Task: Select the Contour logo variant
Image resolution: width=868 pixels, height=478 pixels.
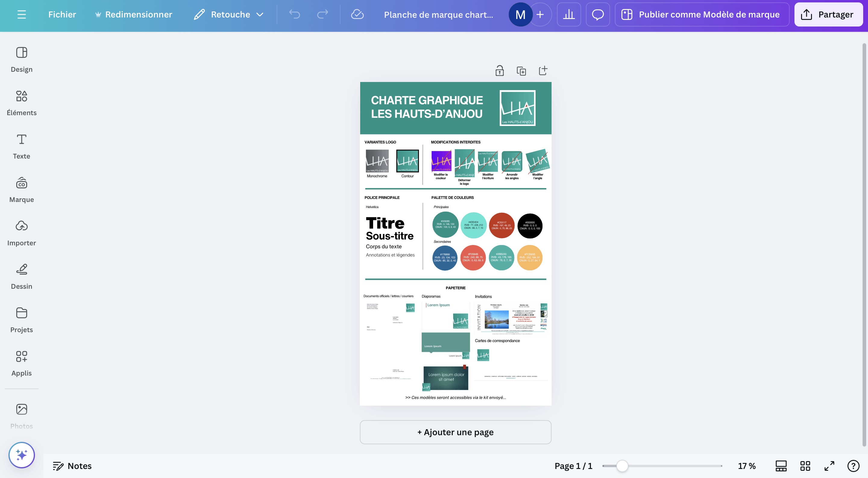Action: [407, 161]
